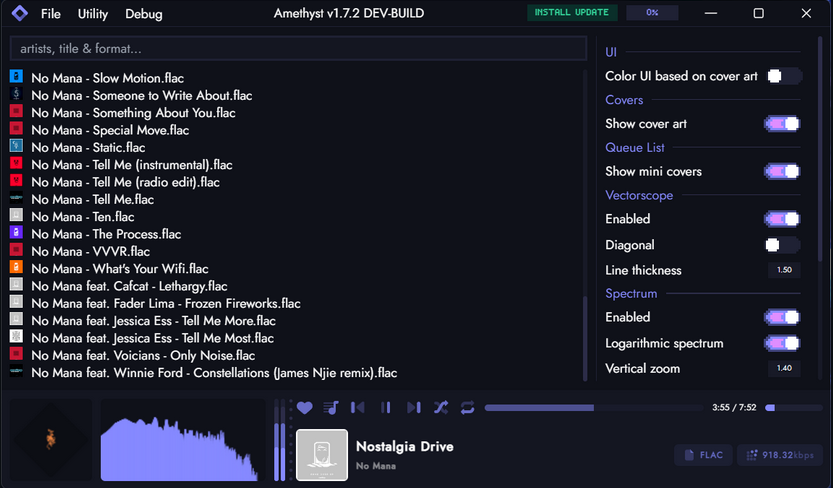The height and width of the screenshot is (488, 833).
Task: Click cover icon of The Process.flac
Action: click(x=16, y=232)
